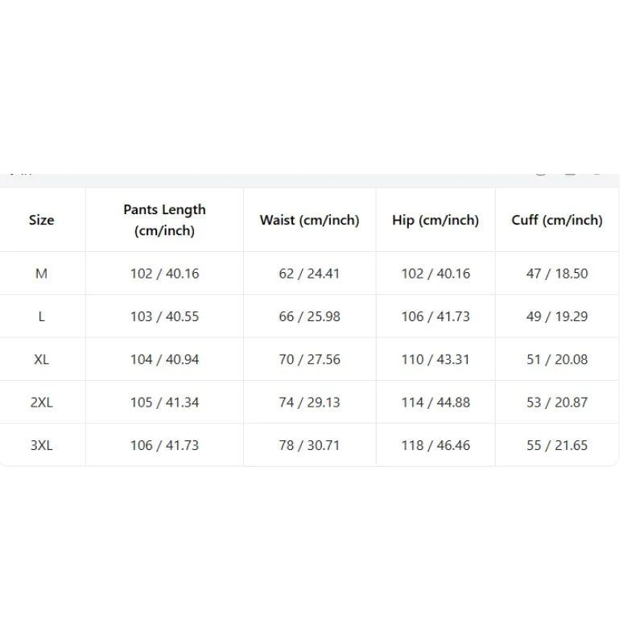Click the Pants Length column header
The width and height of the screenshot is (644, 644).
point(164,220)
